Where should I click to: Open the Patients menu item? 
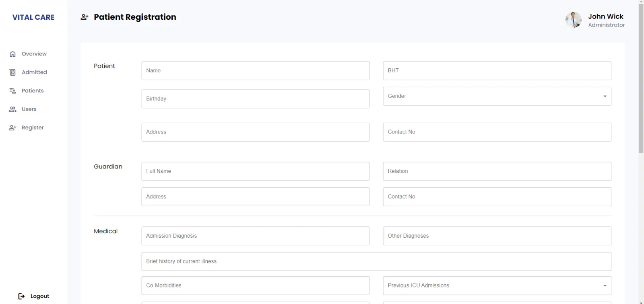point(27,91)
